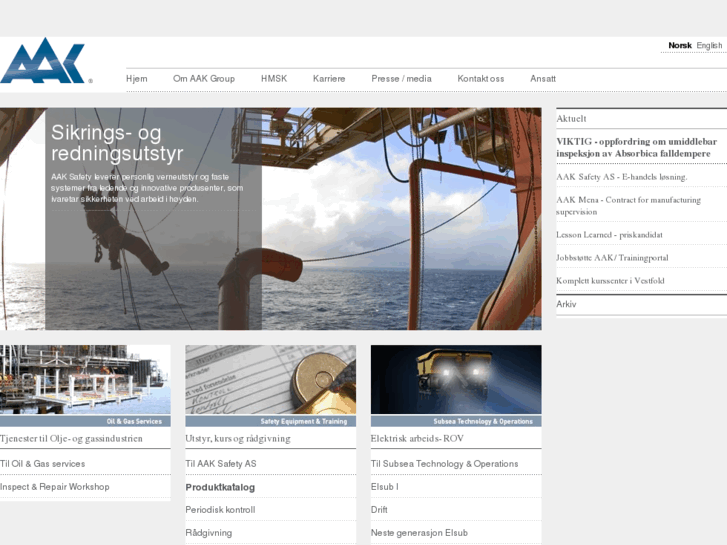Follow Inspect & Repair Workshop link
727x545 pixels.
click(55, 487)
